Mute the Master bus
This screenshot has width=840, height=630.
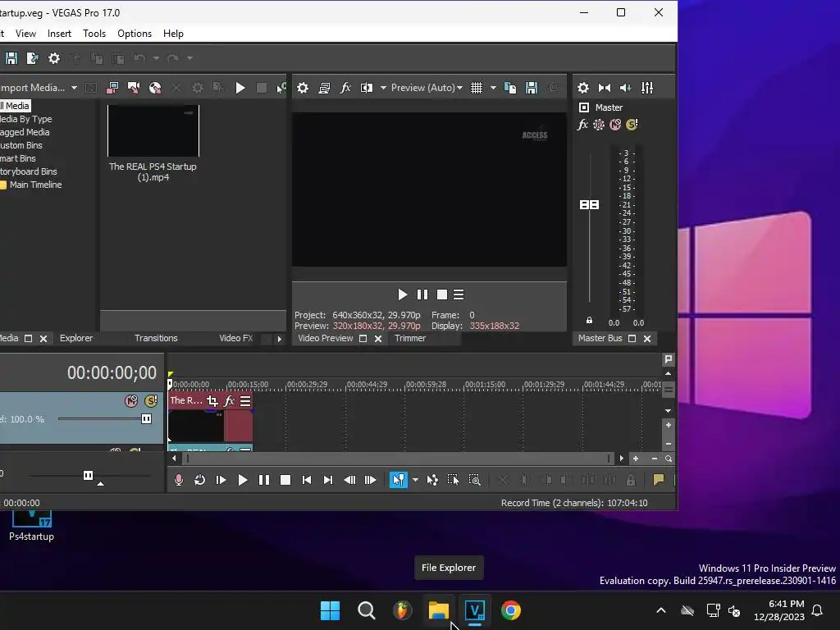tap(615, 125)
